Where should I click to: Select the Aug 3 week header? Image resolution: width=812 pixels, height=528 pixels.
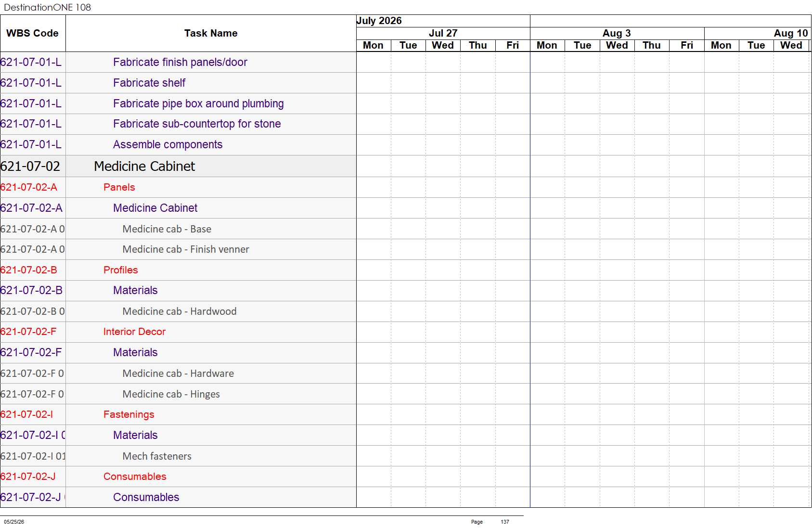617,33
